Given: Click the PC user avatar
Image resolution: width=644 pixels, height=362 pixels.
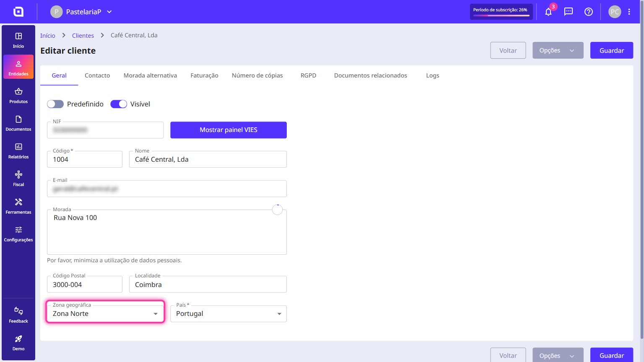Looking at the screenshot, I should tap(615, 12).
